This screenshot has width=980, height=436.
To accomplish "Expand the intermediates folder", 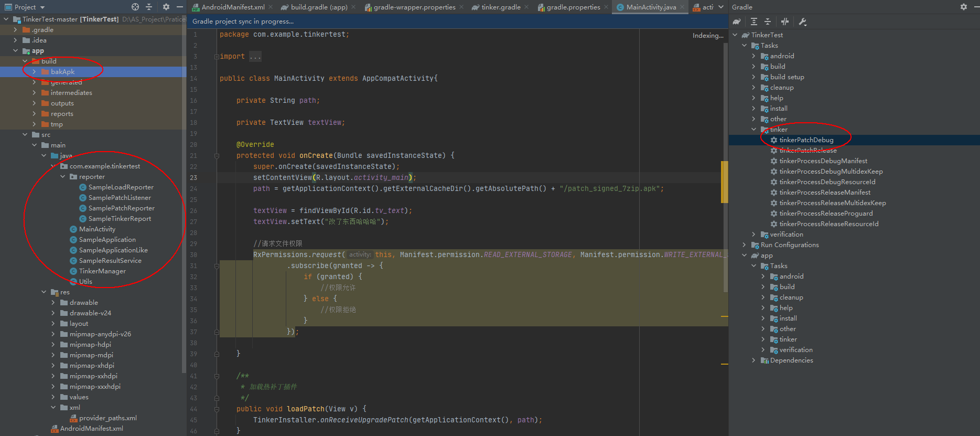I will (34, 93).
